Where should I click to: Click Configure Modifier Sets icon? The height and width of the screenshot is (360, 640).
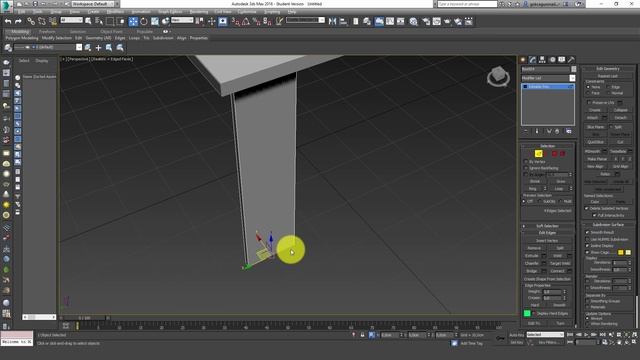pos(569,131)
